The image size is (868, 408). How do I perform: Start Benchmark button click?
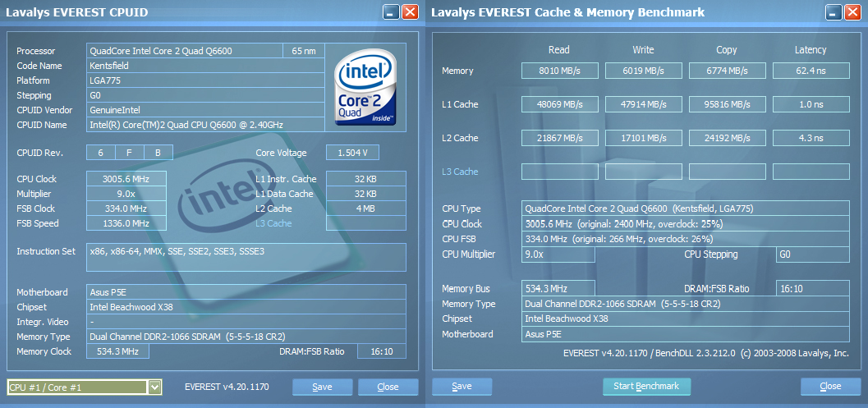[646, 387]
